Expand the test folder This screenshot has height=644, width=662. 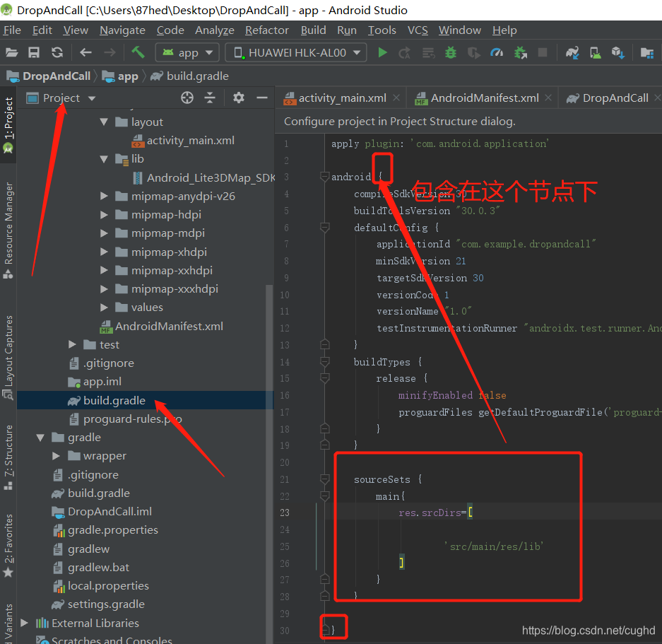[72, 344]
